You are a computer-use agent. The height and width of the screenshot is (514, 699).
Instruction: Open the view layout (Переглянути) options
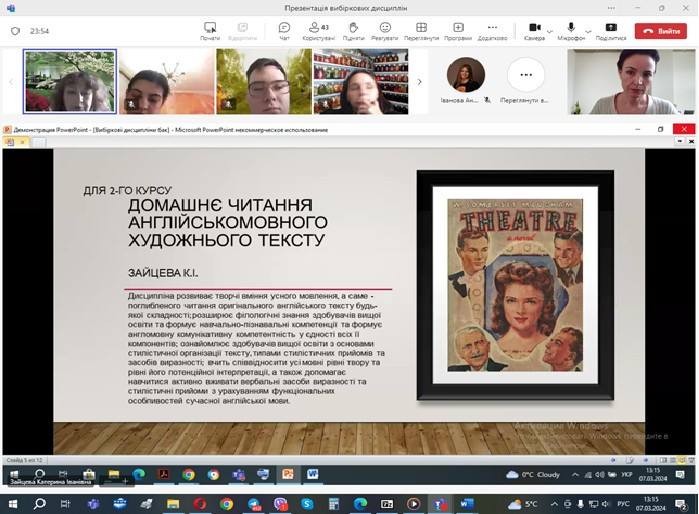pyautogui.click(x=421, y=28)
